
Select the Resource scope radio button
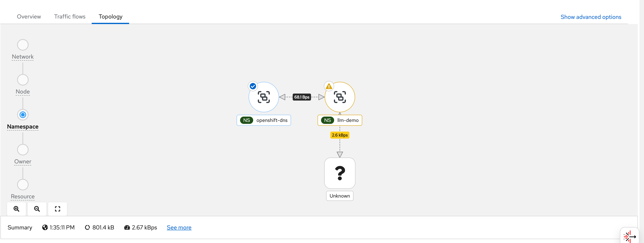coord(23,185)
